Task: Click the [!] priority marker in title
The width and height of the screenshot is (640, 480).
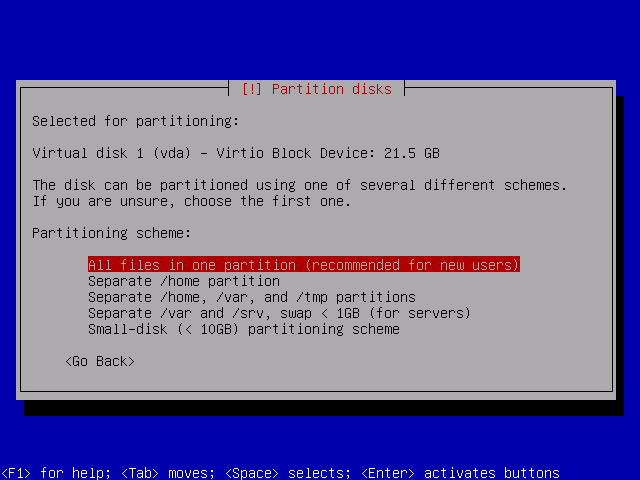Action: coord(252,89)
